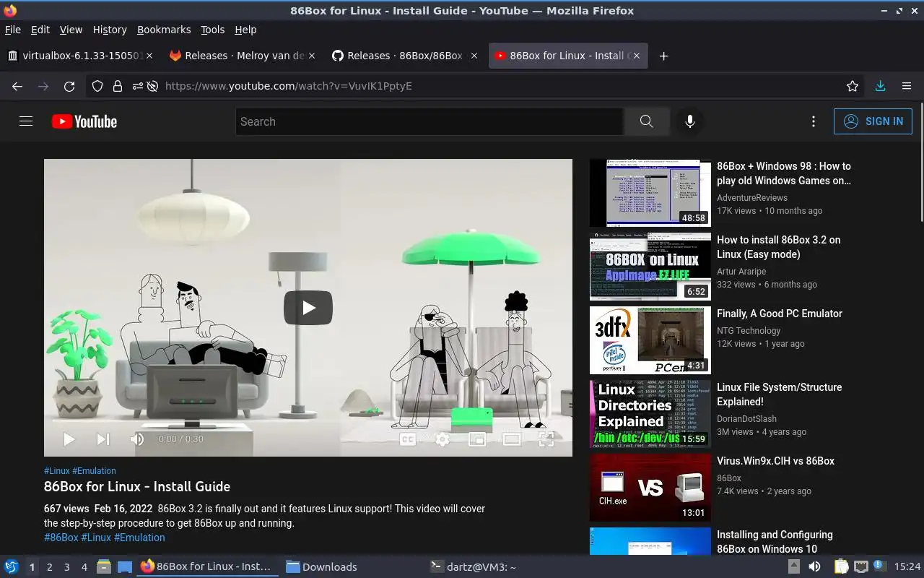Open the History menu
The width and height of the screenshot is (924, 578).
click(110, 30)
